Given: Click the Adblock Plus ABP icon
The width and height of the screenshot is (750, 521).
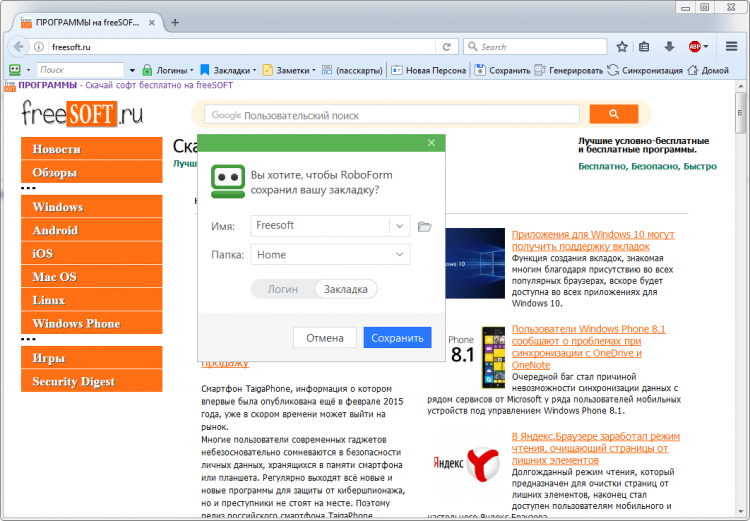Looking at the screenshot, I should click(695, 47).
